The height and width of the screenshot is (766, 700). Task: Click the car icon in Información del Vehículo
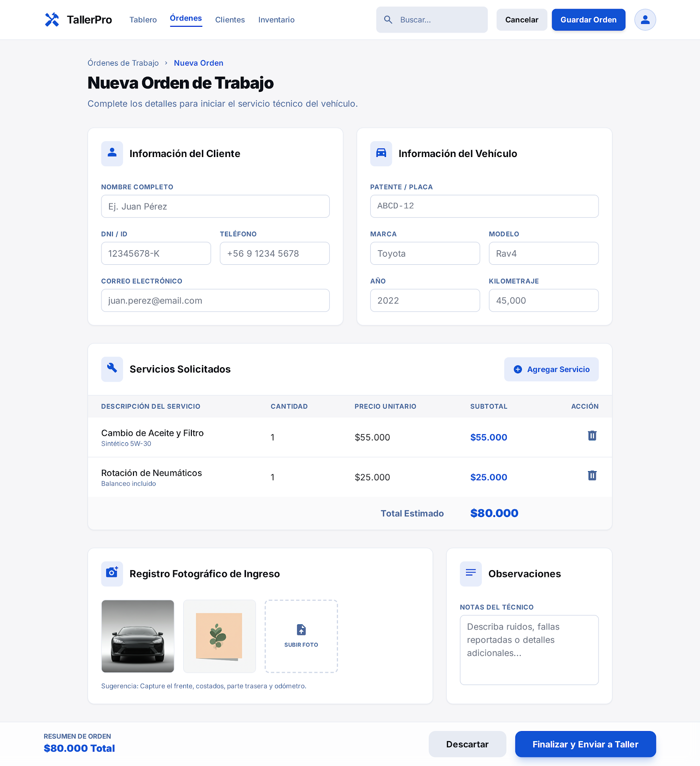coord(381,153)
